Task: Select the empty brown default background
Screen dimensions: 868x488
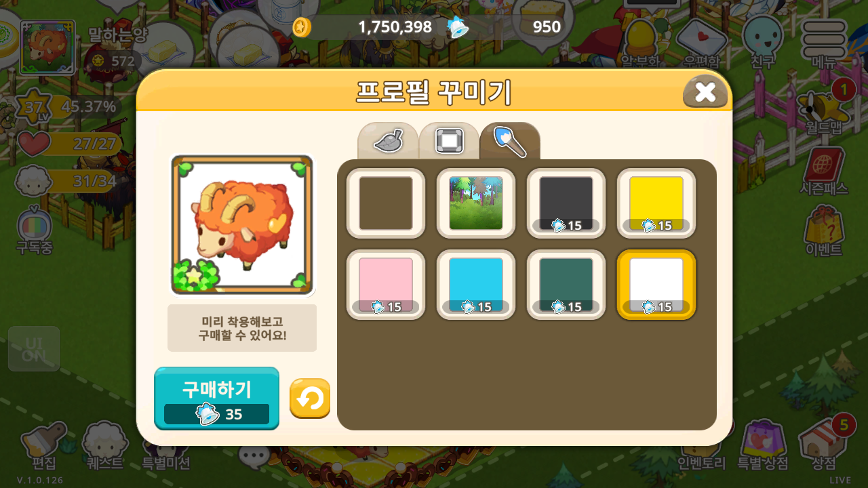Action: (386, 203)
